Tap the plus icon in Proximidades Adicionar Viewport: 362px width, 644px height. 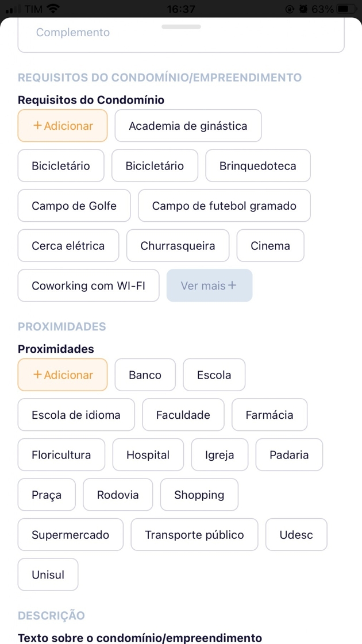(x=37, y=375)
